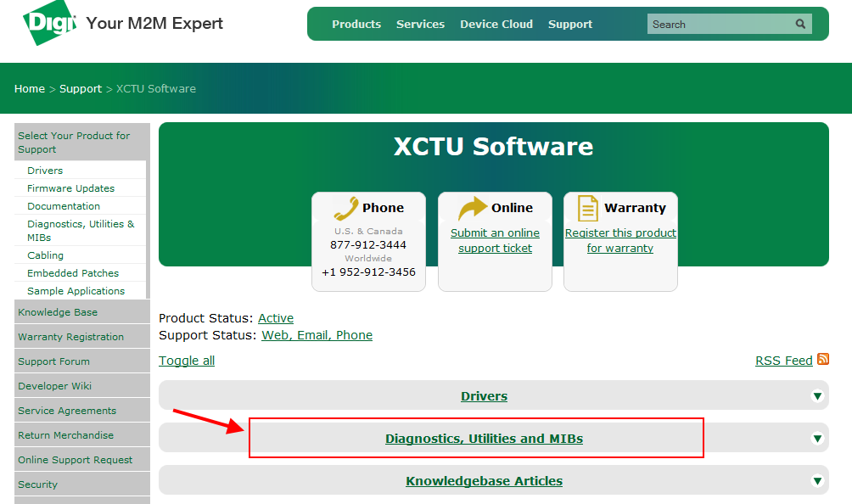Open Warranty Registration sidebar item
Image resolution: width=852 pixels, height=504 pixels.
[x=82, y=337]
